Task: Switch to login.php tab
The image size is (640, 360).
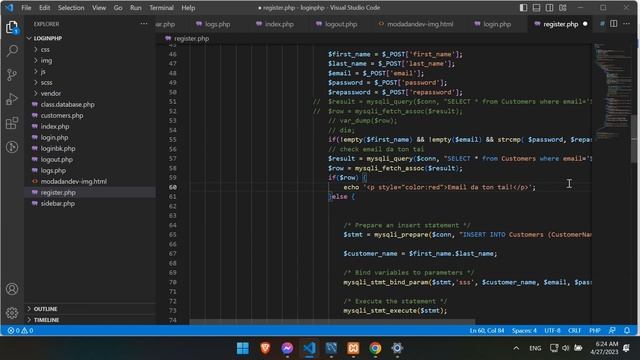Action: pyautogui.click(x=493, y=24)
